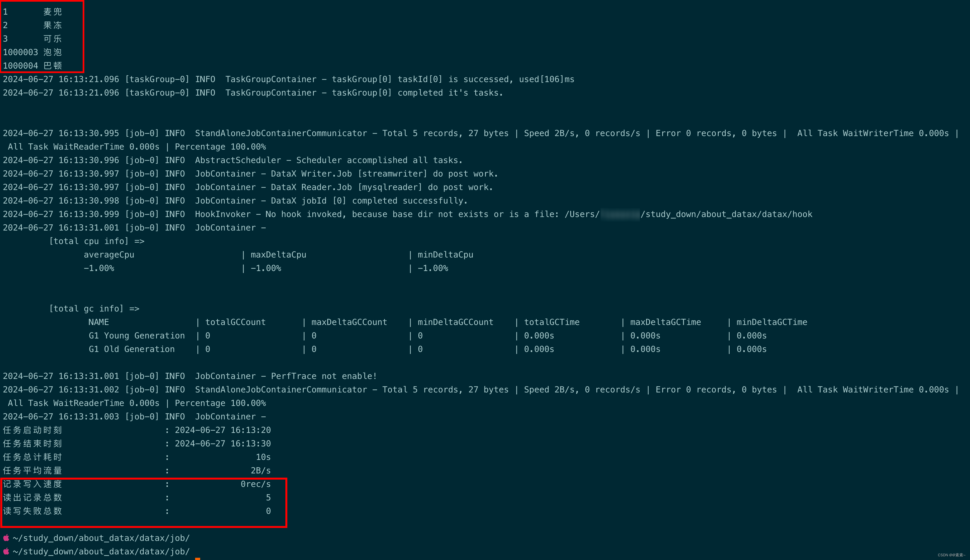Click the averageCpu column header
Screen dimensions: 970x560
tap(109, 255)
